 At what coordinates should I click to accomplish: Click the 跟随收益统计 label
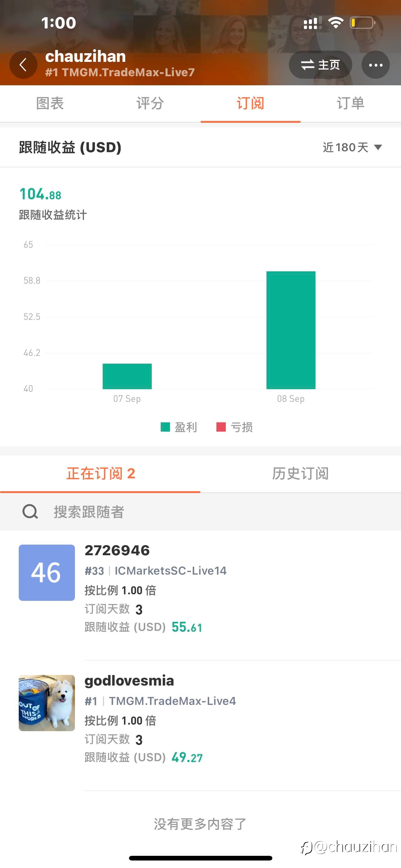53,215
